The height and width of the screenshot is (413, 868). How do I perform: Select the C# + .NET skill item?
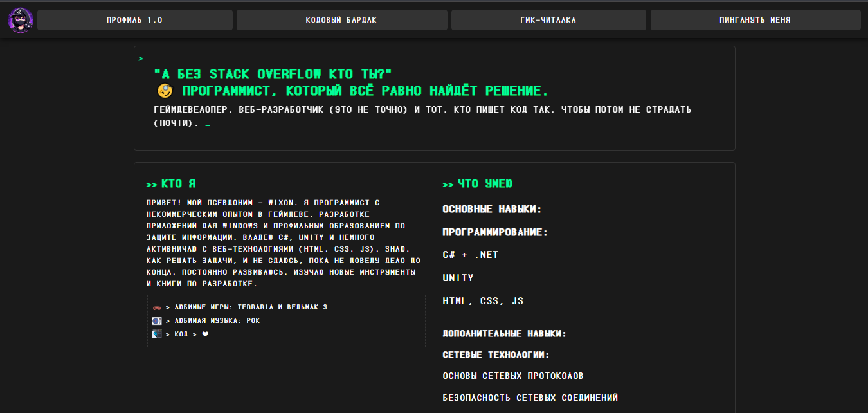click(x=471, y=255)
